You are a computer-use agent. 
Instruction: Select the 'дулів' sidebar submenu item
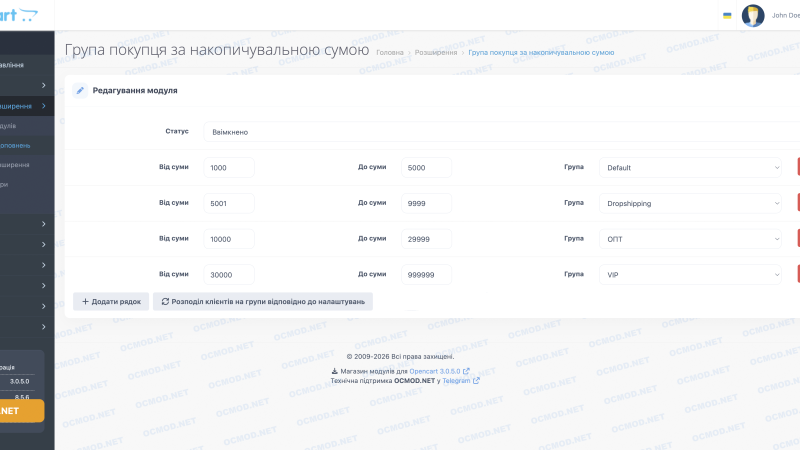click(x=8, y=126)
